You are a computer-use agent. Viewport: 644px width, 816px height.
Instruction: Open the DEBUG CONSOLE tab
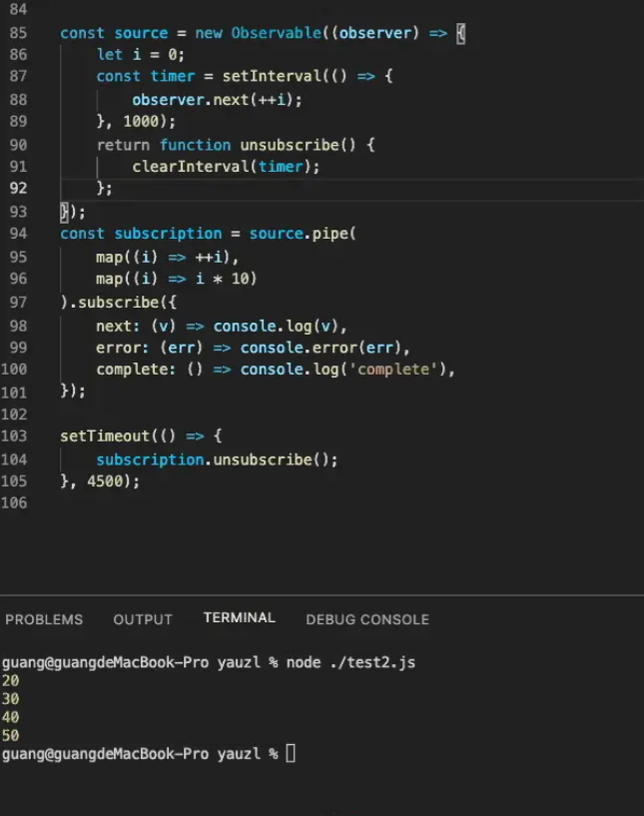[x=367, y=619]
